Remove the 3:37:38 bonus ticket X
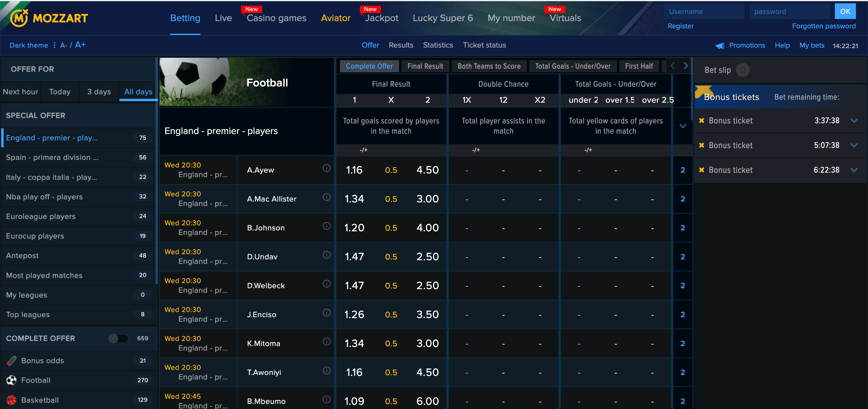This screenshot has width=868, height=409. [x=702, y=120]
